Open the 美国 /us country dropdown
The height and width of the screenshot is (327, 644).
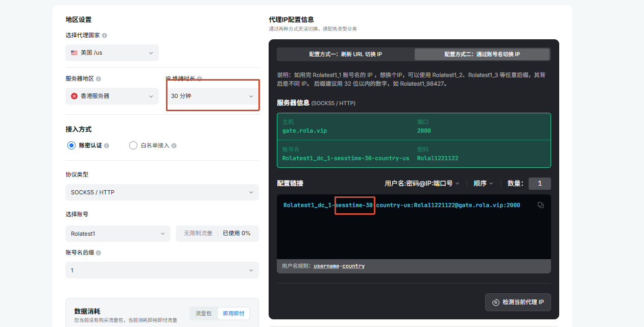pos(112,53)
